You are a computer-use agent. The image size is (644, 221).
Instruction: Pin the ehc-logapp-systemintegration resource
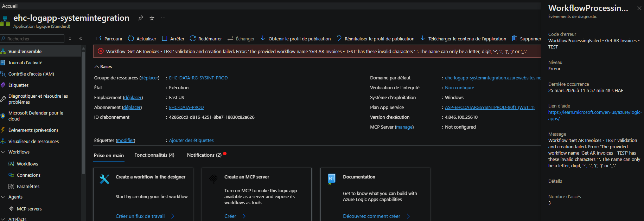click(140, 18)
